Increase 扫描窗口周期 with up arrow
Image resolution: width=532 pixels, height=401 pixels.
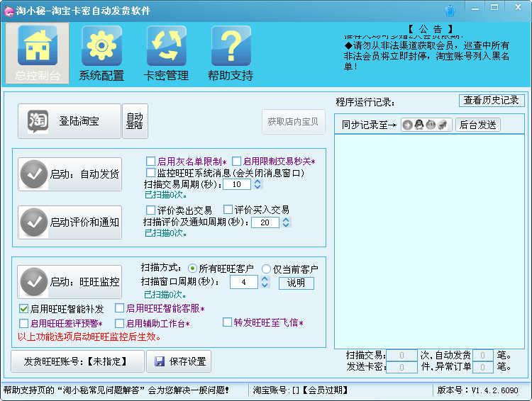click(265, 279)
